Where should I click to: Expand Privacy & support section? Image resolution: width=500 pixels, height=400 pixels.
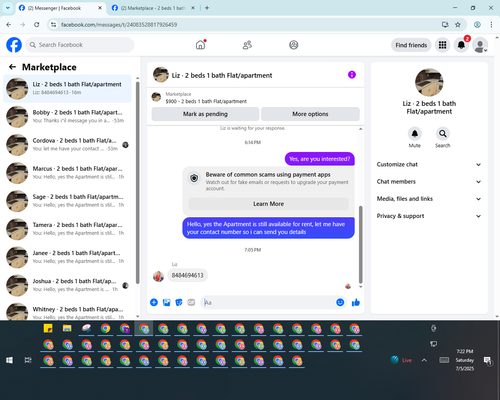tap(429, 216)
